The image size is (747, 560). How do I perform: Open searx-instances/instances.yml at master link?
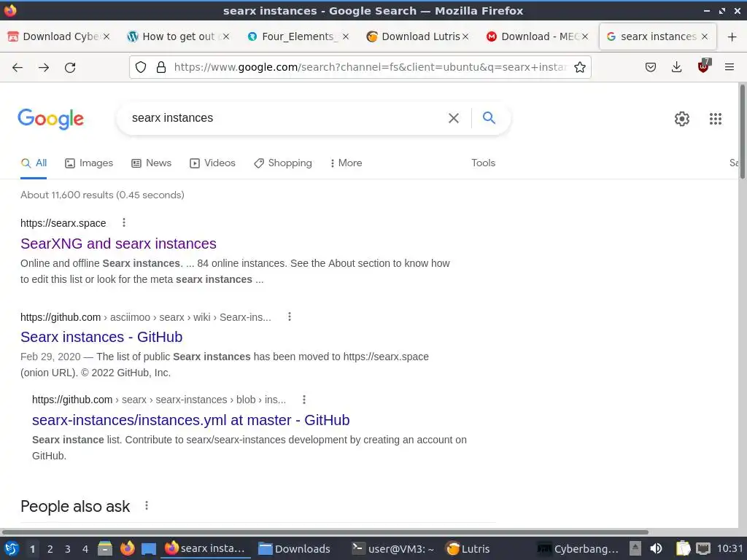coord(191,420)
